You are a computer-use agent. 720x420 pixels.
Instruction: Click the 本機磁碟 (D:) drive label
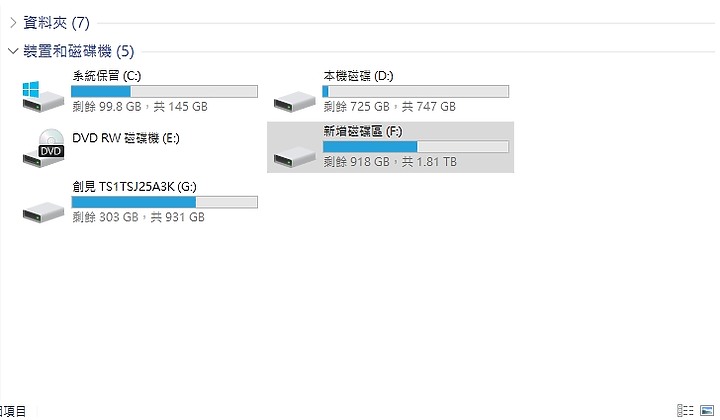point(358,76)
